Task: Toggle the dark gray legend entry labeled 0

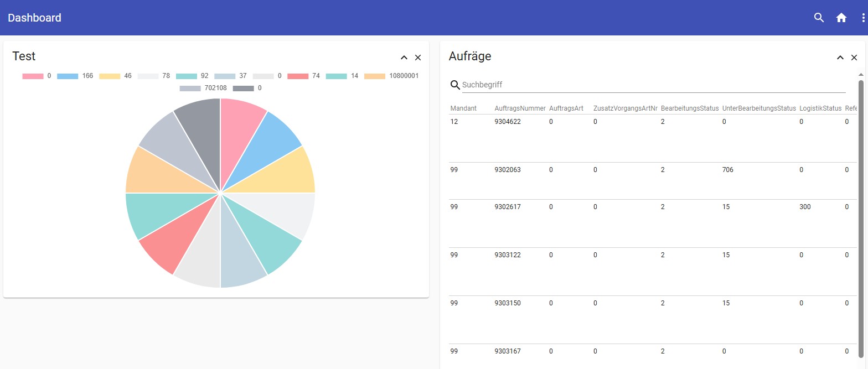Action: pyautogui.click(x=247, y=88)
